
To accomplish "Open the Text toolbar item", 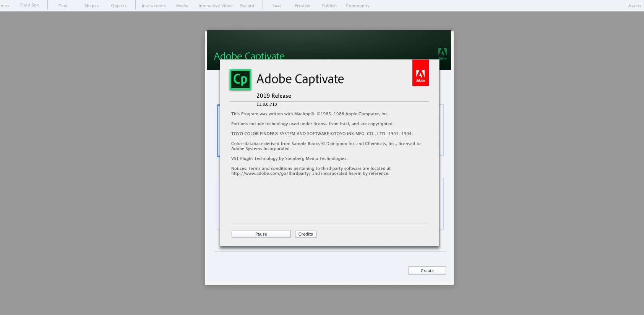I will click(63, 6).
